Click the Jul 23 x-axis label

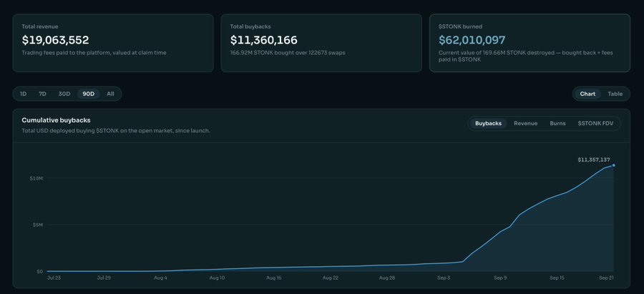[x=54, y=278]
